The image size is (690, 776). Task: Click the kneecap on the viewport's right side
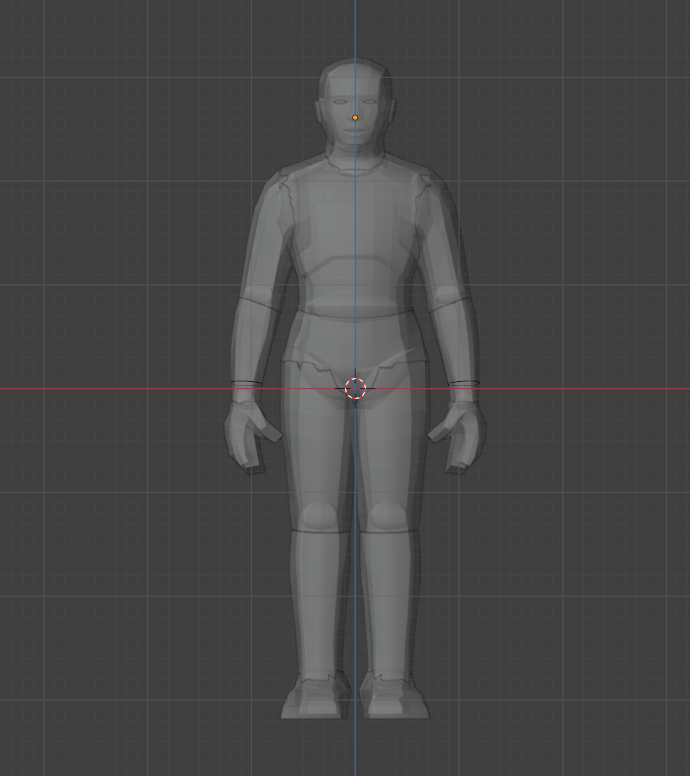point(387,516)
